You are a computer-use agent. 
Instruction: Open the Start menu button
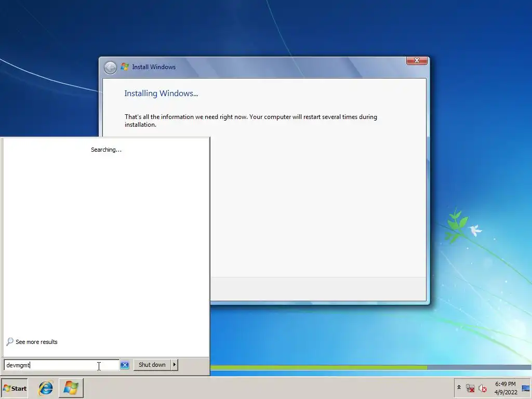coord(14,388)
